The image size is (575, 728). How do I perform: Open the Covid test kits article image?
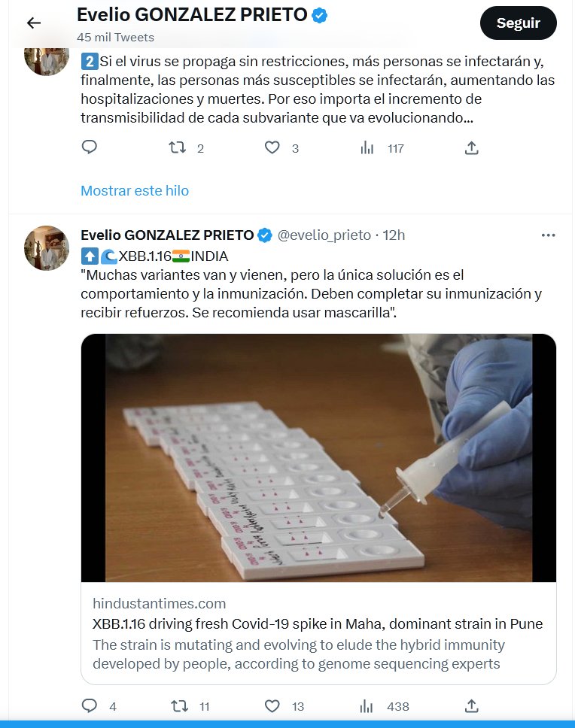[x=318, y=457]
